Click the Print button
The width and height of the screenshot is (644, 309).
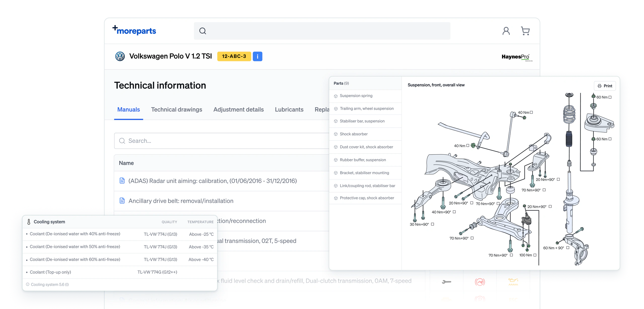click(605, 86)
